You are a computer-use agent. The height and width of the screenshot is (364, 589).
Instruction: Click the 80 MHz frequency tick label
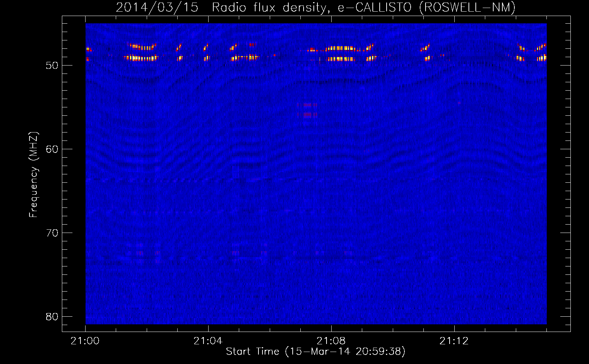[x=52, y=317]
